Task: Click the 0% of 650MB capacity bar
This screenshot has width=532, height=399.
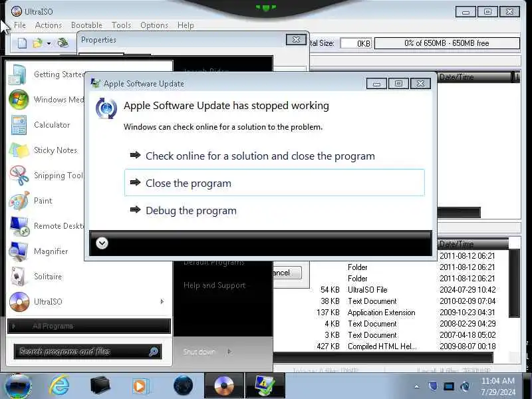Action: coord(447,43)
